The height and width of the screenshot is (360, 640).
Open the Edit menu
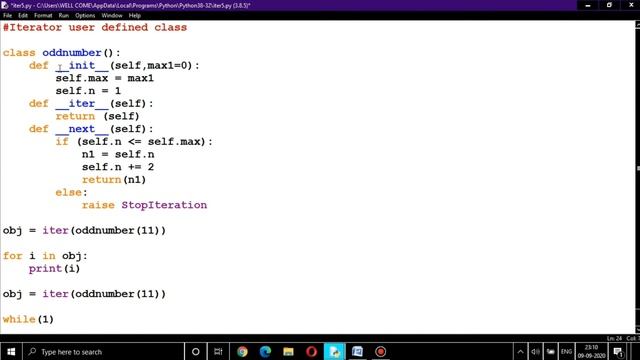coord(23,16)
